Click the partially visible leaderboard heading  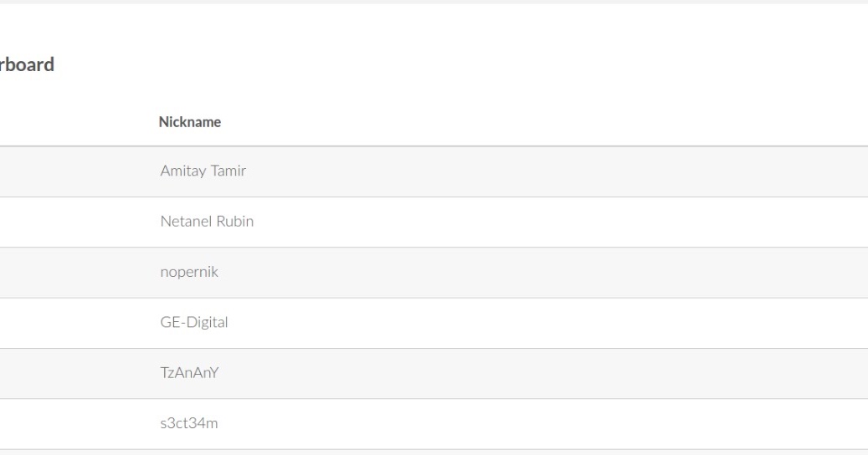click(x=27, y=64)
